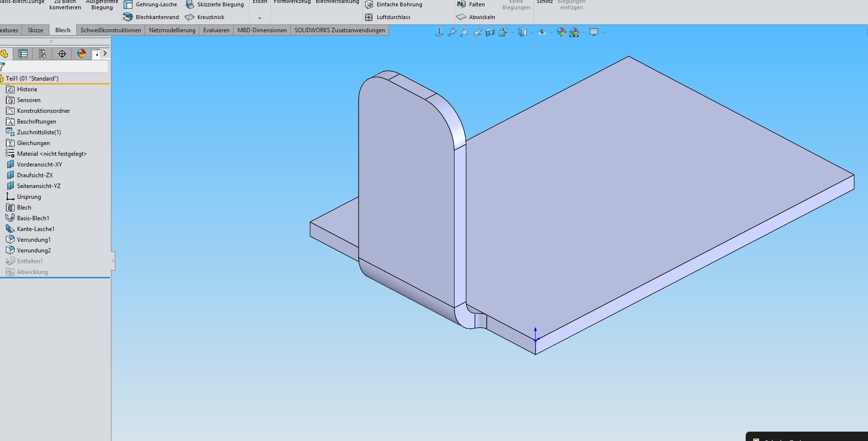This screenshot has height=441, width=868.
Task: Switch to the Skizze tab
Action: point(35,30)
